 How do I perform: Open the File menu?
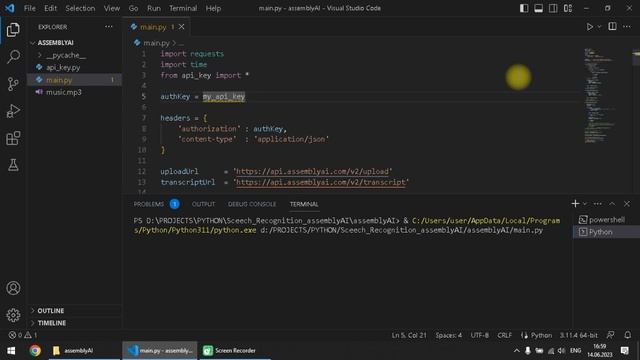tap(29, 8)
